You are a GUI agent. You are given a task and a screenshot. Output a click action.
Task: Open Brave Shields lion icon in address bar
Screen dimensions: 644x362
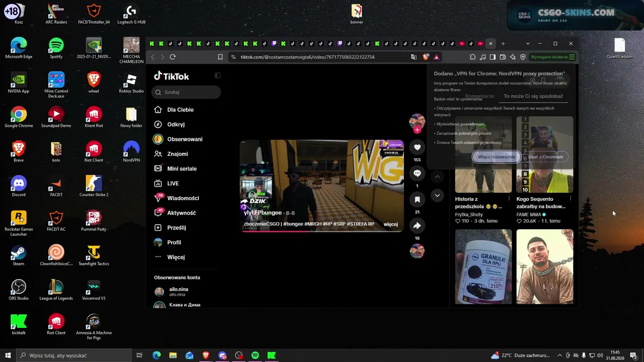tap(426, 57)
